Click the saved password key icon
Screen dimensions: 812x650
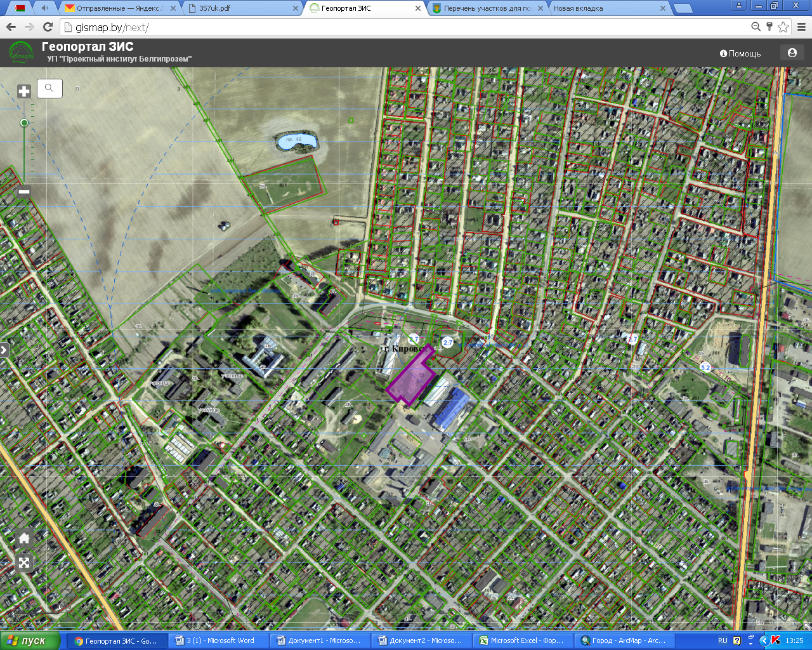[x=769, y=27]
